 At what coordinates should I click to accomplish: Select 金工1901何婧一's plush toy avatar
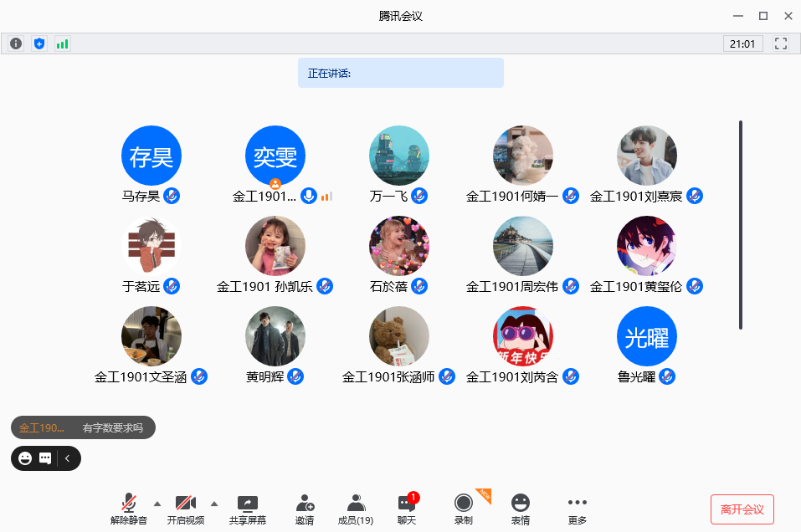523,156
